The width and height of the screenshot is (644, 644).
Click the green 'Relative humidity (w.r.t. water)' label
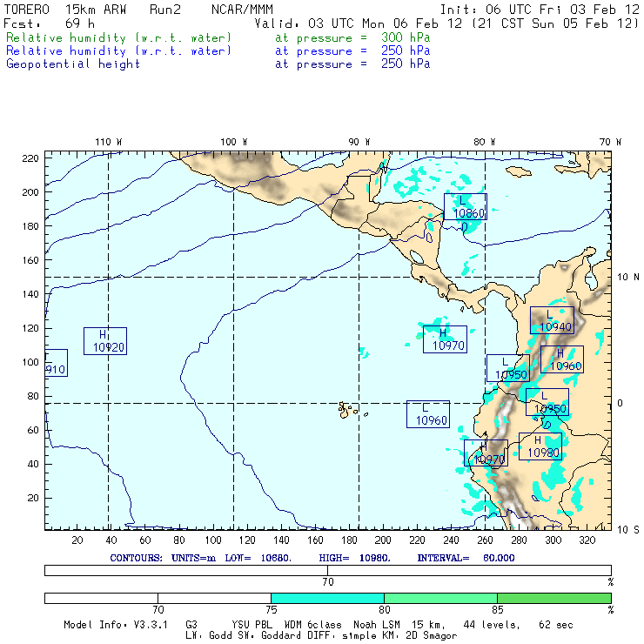(x=118, y=37)
